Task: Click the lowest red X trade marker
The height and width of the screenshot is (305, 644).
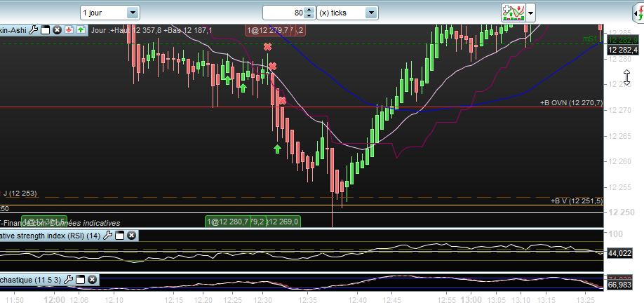Action: 282,100
